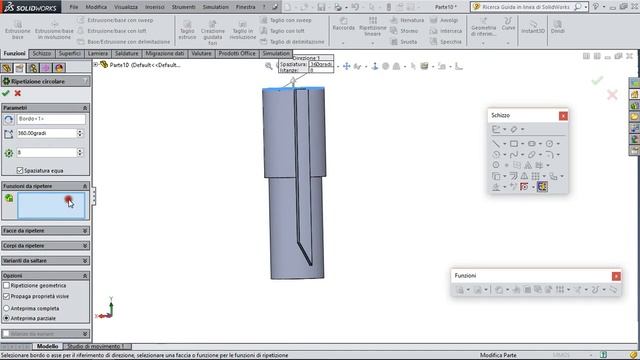This screenshot has height=360, width=640.
Task: Click Sformo draft tool
Action: point(404,31)
